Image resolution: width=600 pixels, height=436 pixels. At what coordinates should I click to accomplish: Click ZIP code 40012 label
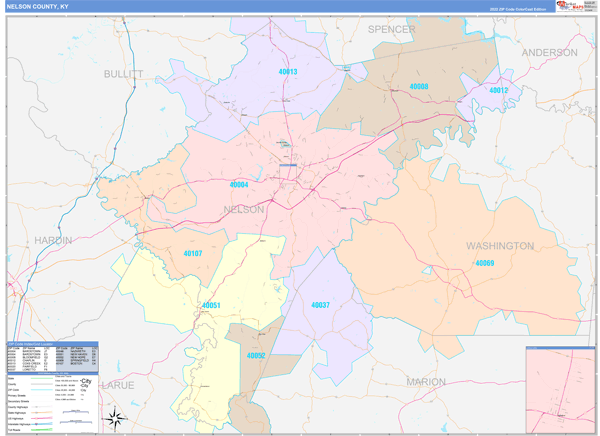pyautogui.click(x=498, y=90)
